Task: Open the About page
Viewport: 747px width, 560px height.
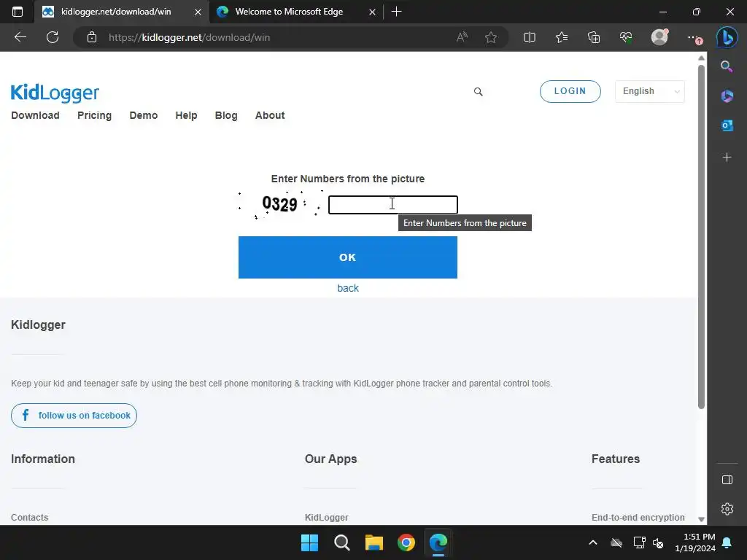Action: [x=270, y=115]
